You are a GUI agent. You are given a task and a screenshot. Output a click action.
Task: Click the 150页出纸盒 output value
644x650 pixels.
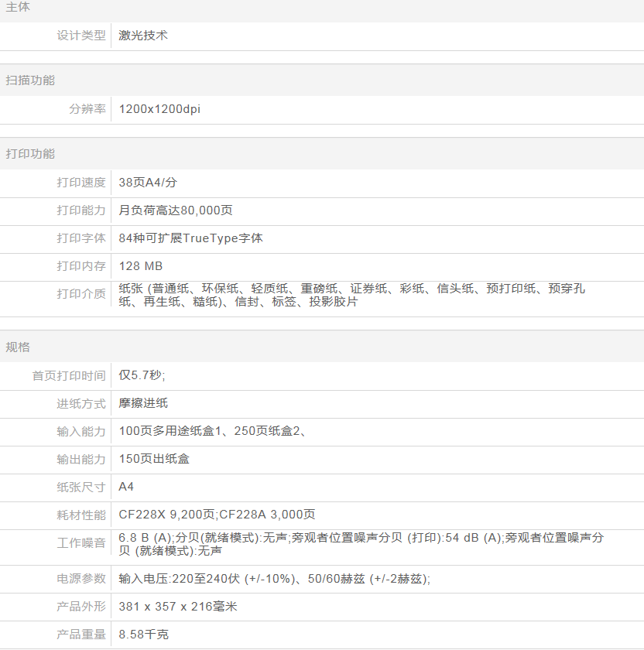tap(154, 459)
